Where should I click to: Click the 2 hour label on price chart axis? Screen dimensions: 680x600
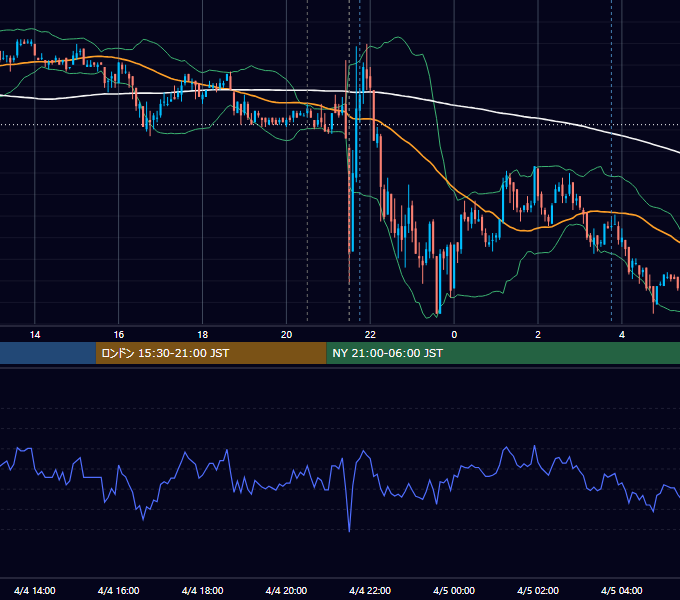tap(538, 335)
